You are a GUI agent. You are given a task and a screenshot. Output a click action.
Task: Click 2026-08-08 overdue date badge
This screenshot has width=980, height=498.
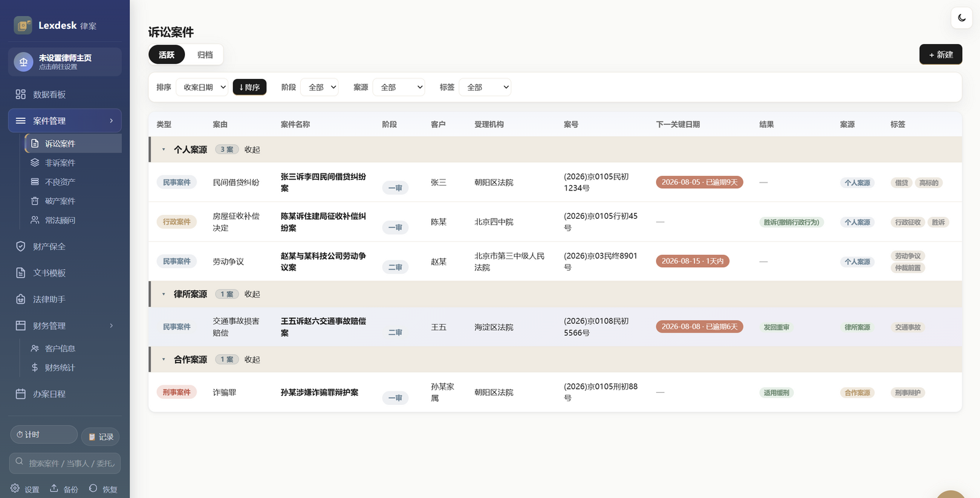tap(699, 326)
